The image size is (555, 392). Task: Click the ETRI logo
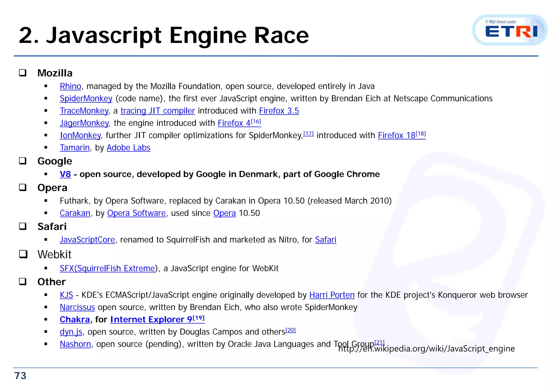click(x=509, y=30)
